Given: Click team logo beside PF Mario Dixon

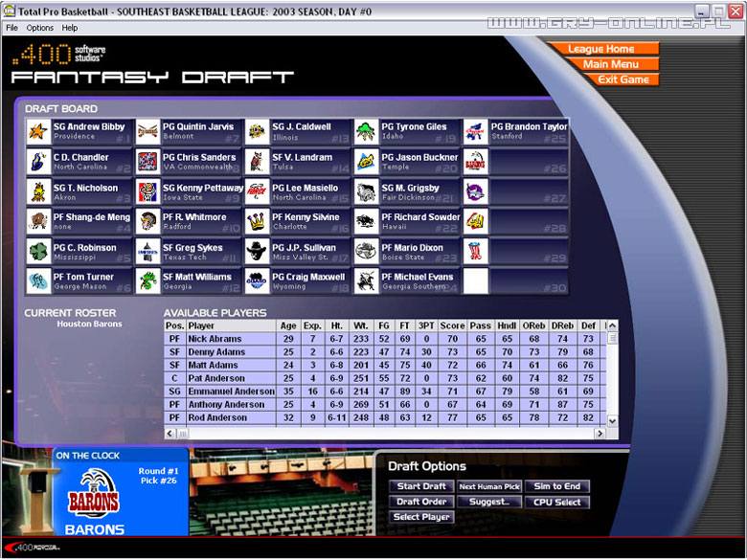Looking at the screenshot, I should 367,252.
